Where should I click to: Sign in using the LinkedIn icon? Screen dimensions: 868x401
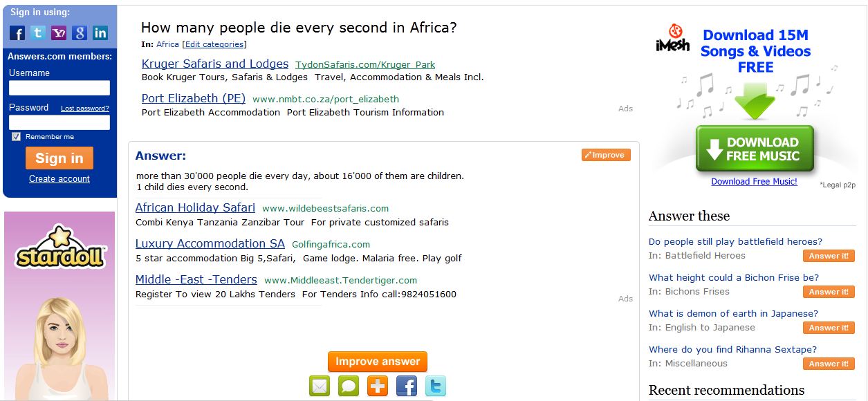click(x=100, y=32)
